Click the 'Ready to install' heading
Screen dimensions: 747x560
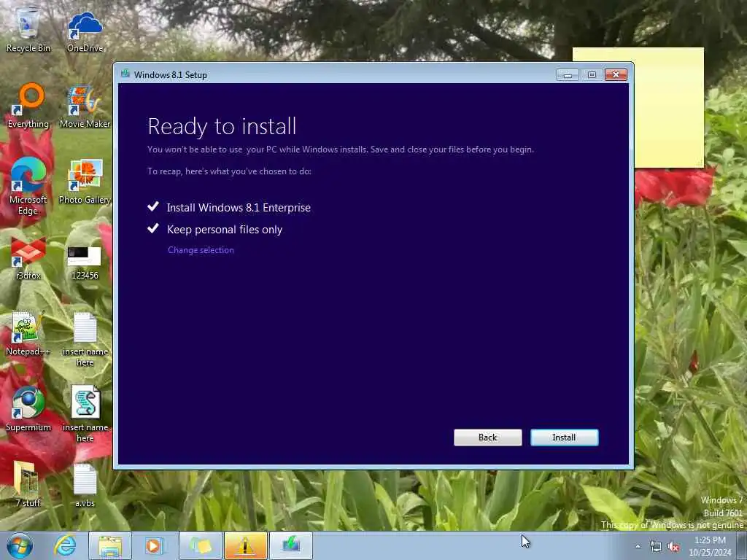pos(222,126)
